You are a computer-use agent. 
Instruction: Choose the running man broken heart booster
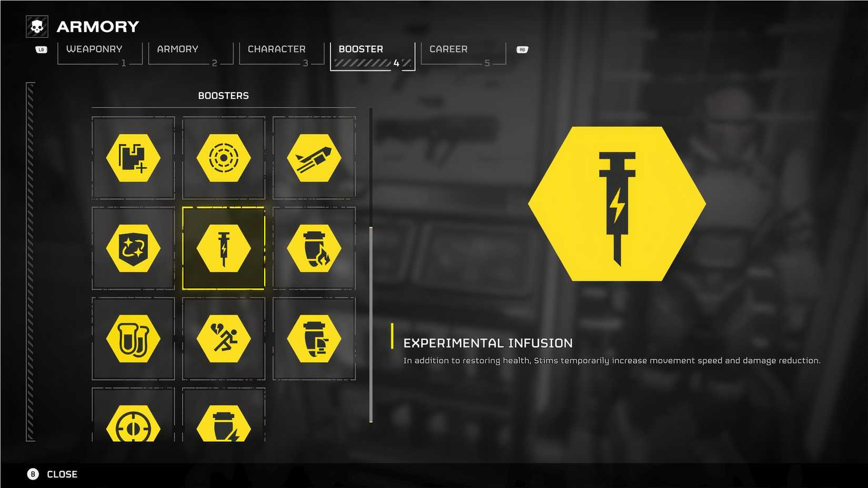click(x=224, y=339)
